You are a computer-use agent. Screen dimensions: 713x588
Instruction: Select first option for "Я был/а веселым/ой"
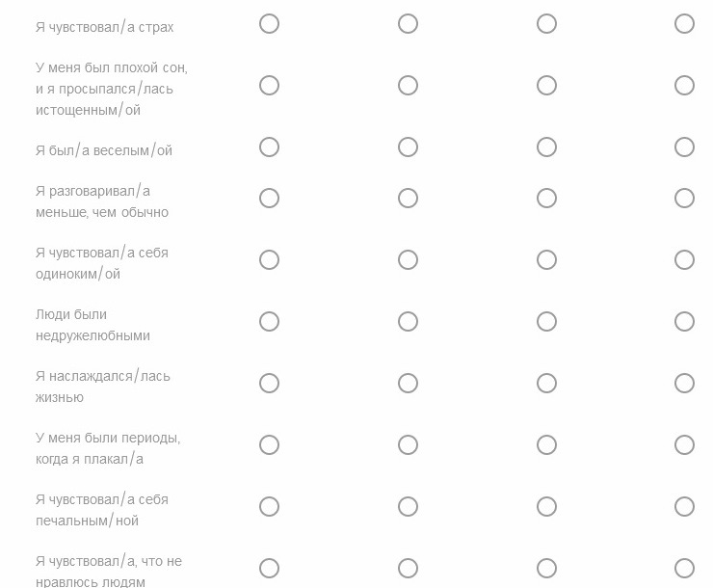[270, 147]
